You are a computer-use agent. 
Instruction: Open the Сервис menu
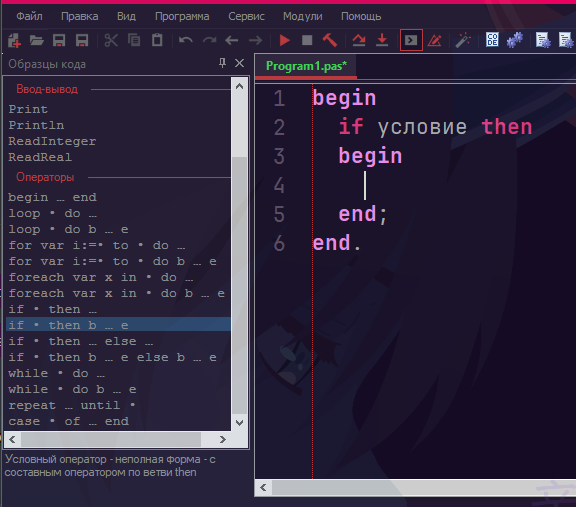[246, 17]
